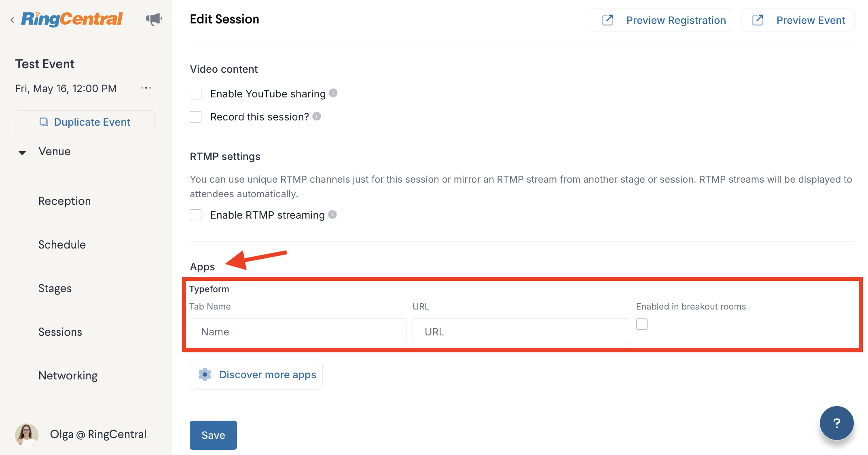Tick Enabled in breakout rooms checkbox

pyautogui.click(x=642, y=324)
